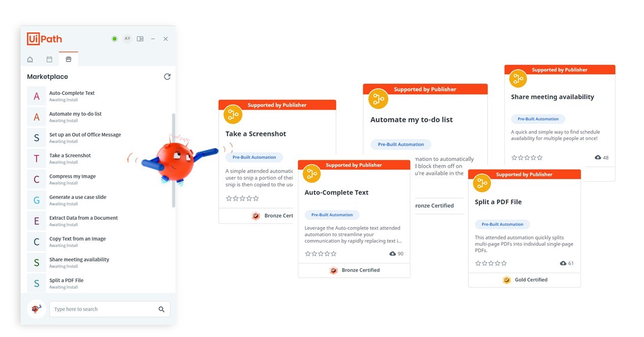Viewport: 644px width, 337px height.
Task: Click the C icon for Copy Text from an Image
Action: 37,242
